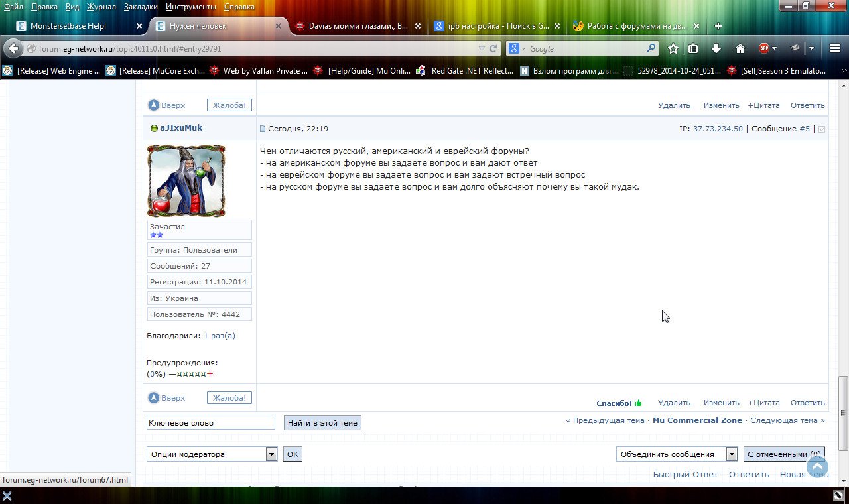
Task: Click the round scroll-to-top button
Action: tap(817, 467)
